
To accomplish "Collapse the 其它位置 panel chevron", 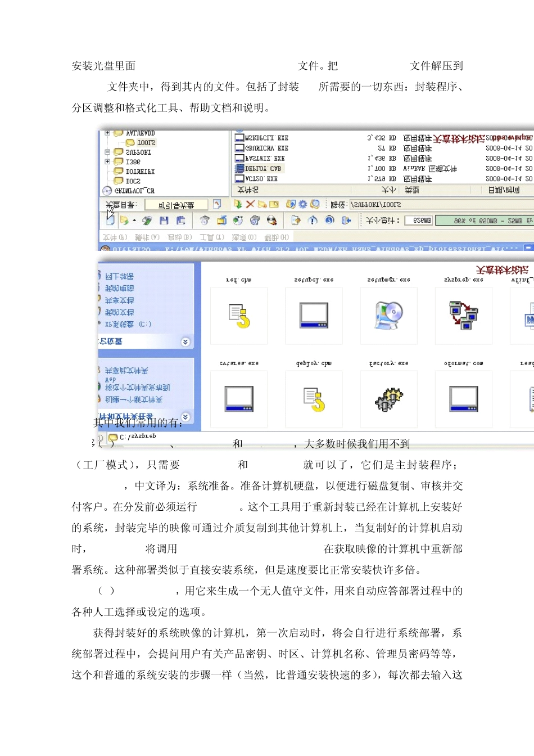I will pos(185,341).
